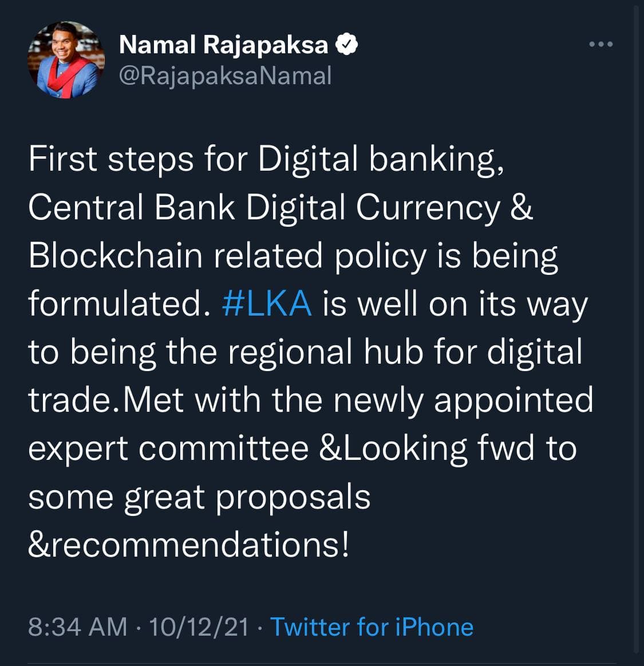Viewport: 644px width, 666px height.
Task: Open the three-dot more options menu
Action: click(x=600, y=44)
